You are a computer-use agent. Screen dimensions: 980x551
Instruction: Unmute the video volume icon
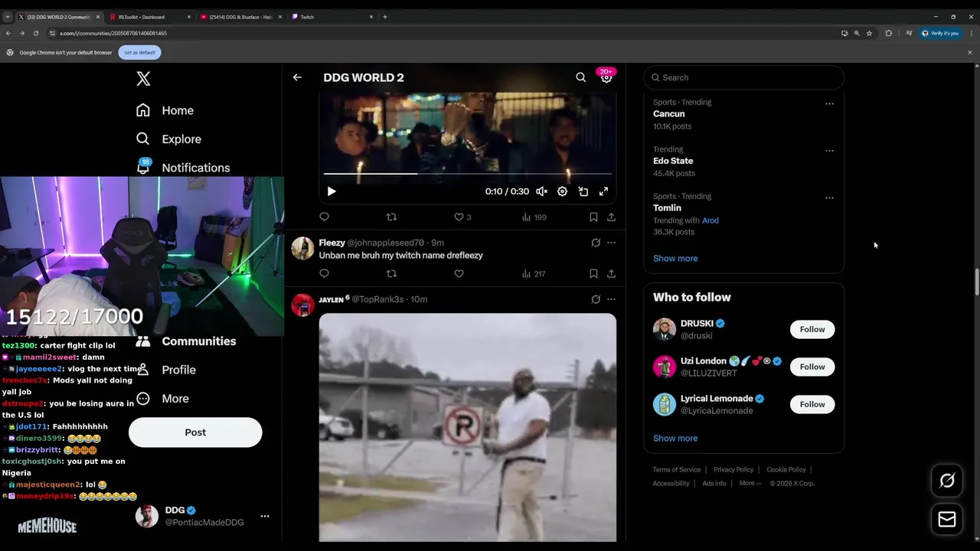541,191
